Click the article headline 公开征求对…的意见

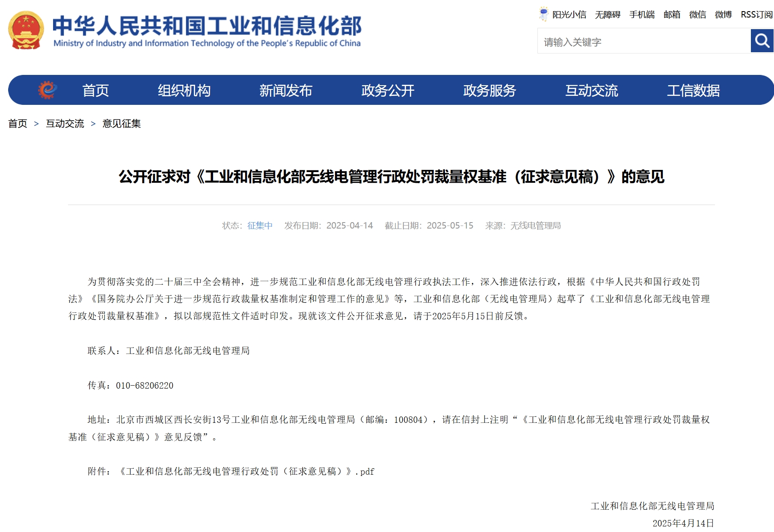(391, 176)
